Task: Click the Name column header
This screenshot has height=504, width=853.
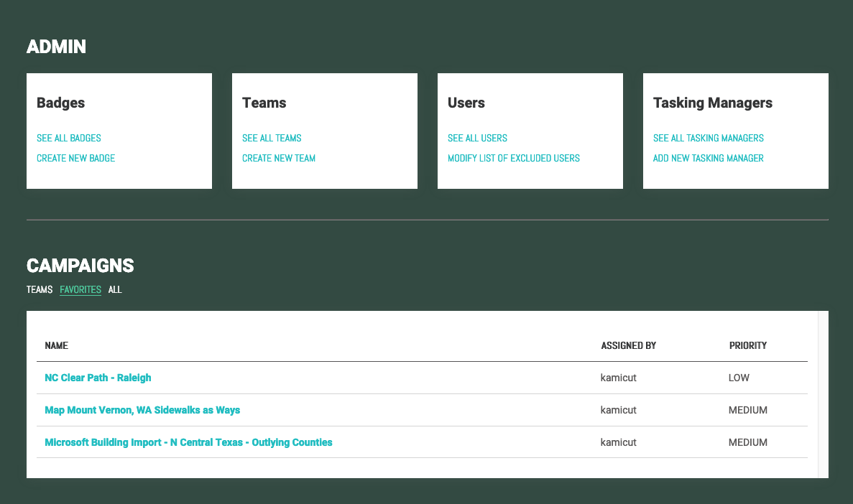Action: point(57,346)
